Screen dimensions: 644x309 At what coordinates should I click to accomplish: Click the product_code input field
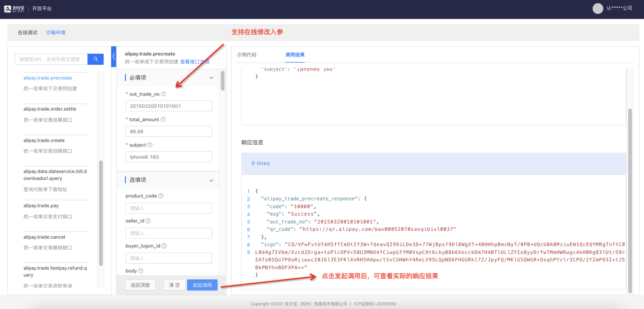(168, 208)
